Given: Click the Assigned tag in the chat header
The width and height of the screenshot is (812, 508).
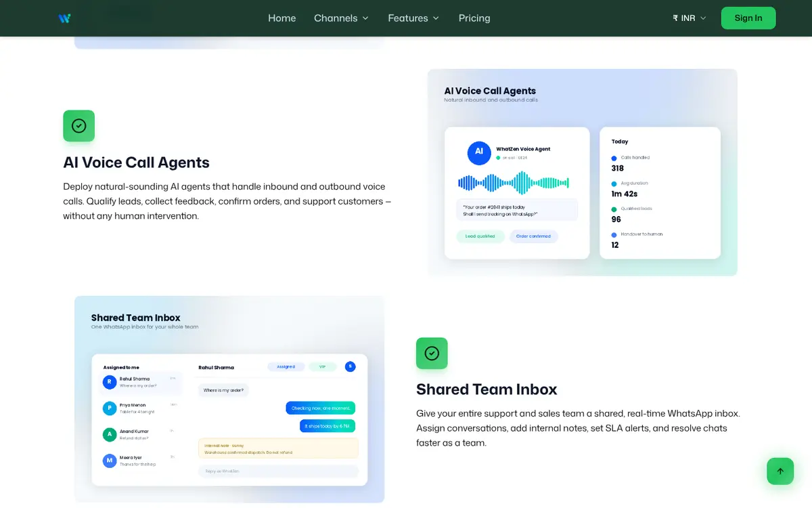Looking at the screenshot, I should pyautogui.click(x=286, y=366).
